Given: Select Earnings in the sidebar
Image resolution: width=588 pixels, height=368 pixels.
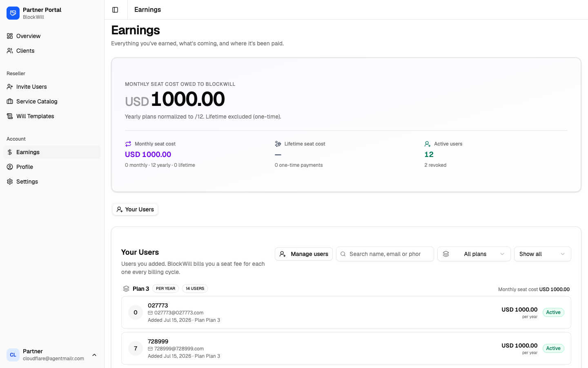Looking at the screenshot, I should click(52, 152).
